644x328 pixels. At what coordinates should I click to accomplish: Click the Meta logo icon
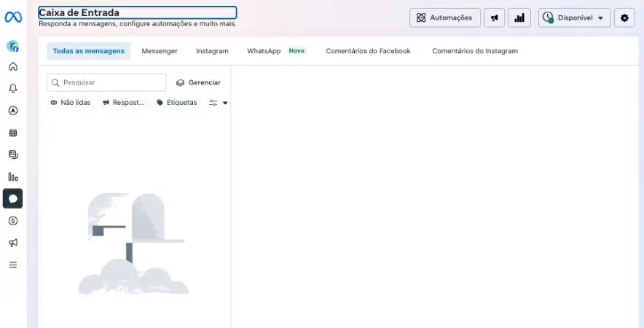pos(13,17)
